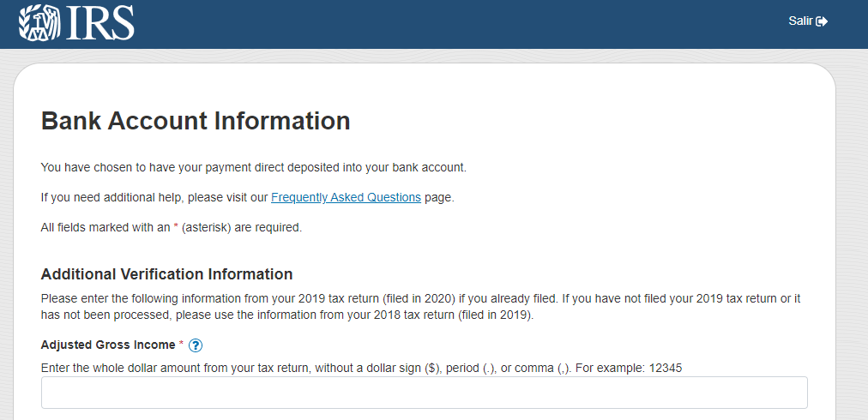The height and width of the screenshot is (420, 868).
Task: Click the Bank Account Information heading
Action: (x=196, y=121)
